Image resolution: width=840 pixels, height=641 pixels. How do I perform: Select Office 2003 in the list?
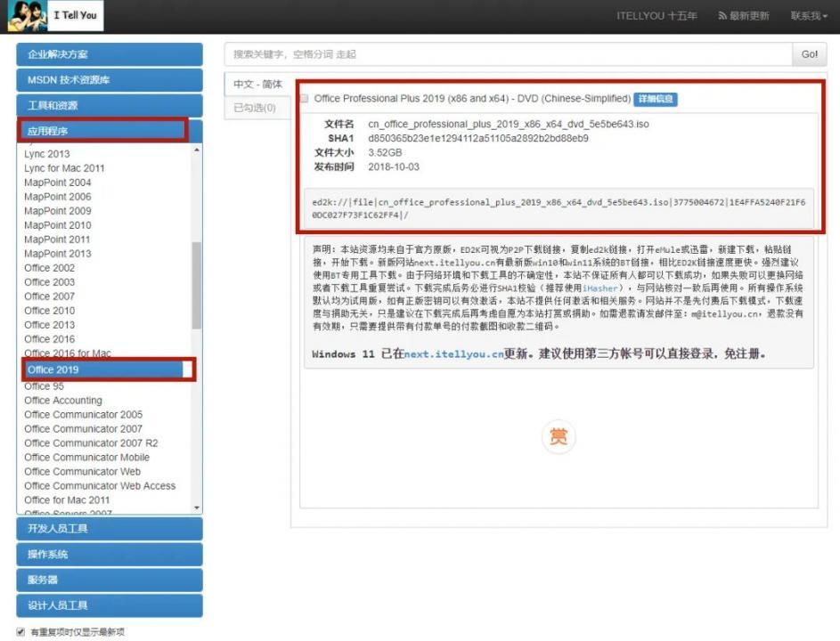(49, 282)
